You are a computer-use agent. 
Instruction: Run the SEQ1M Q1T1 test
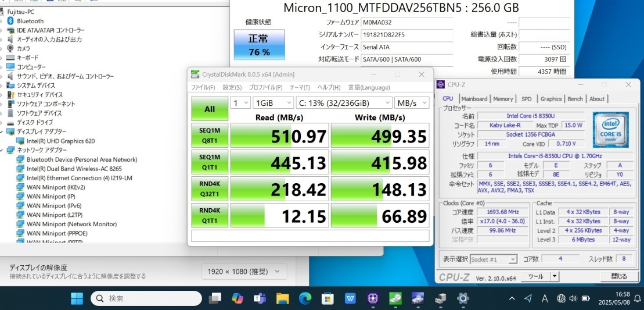click(210, 162)
